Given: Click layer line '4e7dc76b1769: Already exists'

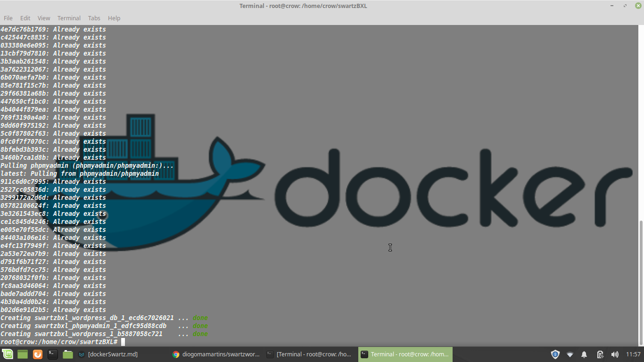Looking at the screenshot, I should pos(53,29).
